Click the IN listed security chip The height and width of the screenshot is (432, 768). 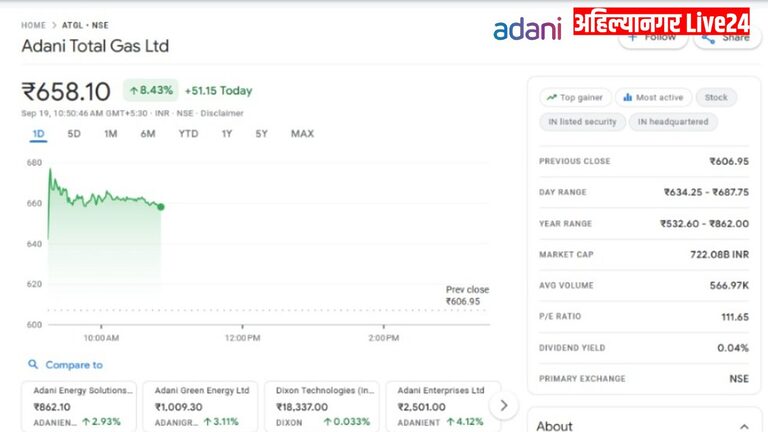point(581,122)
